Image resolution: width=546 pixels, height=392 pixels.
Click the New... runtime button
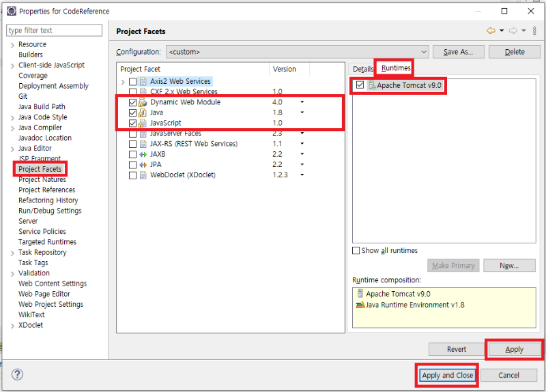pos(509,265)
